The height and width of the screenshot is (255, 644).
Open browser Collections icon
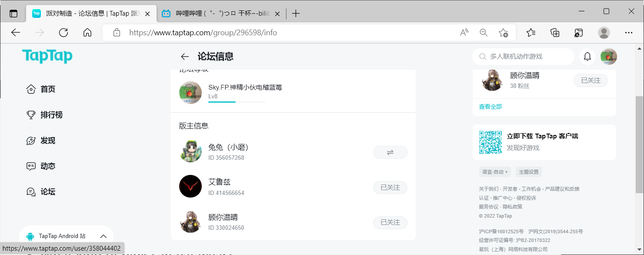tap(555, 33)
